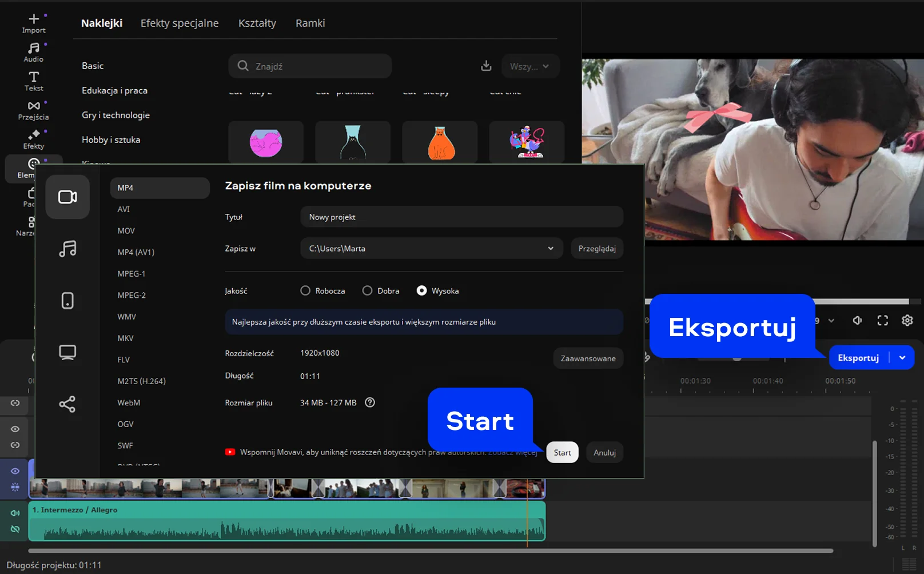
Task: Click the Przeglądaj browse button
Action: (596, 249)
